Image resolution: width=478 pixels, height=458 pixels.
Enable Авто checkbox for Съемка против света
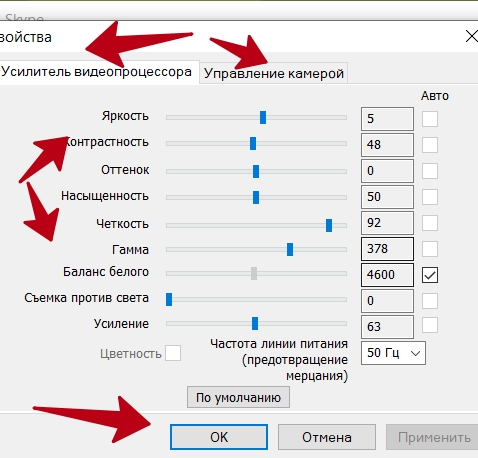pyautogui.click(x=430, y=301)
